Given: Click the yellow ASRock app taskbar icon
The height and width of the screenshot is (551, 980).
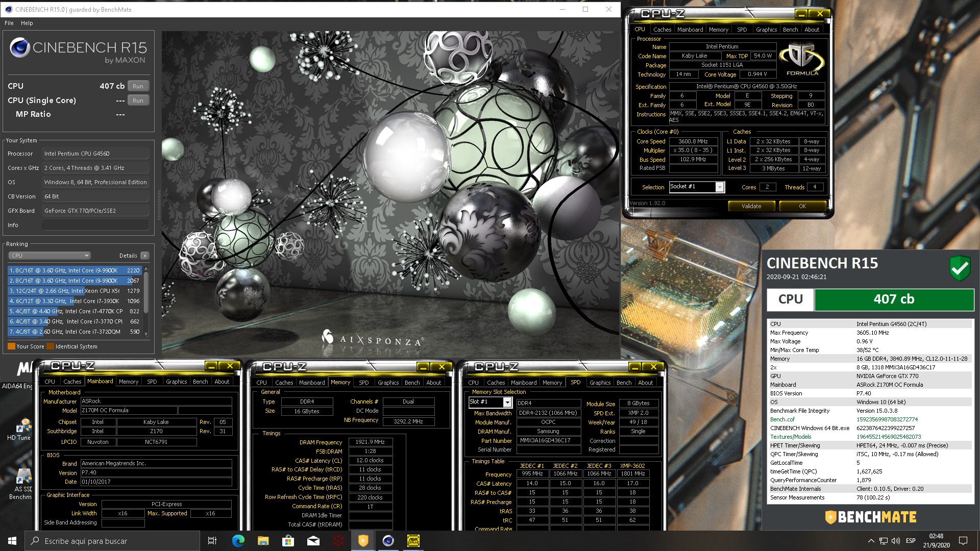Looking at the screenshot, I should click(x=413, y=541).
